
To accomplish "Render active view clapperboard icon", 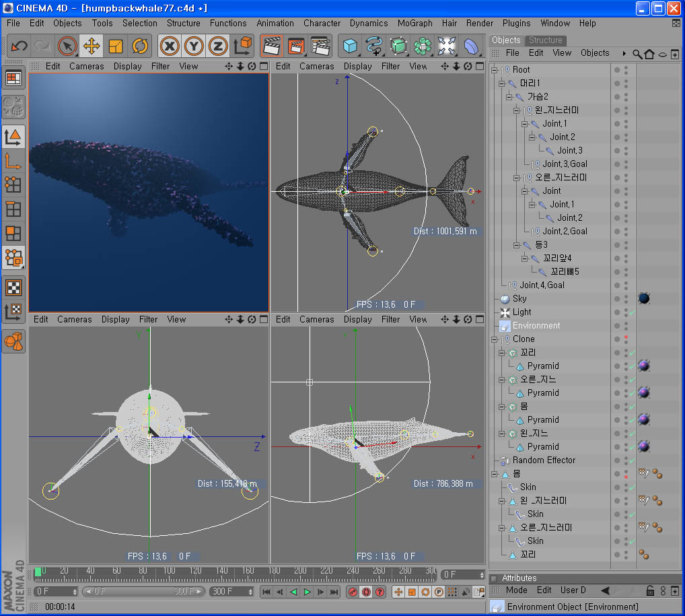I will (271, 46).
